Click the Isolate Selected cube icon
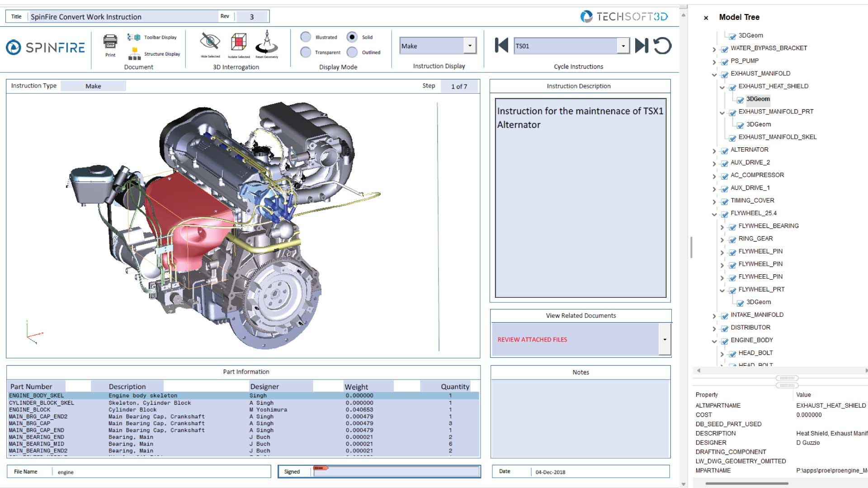This screenshot has height=488, width=868. [x=239, y=42]
